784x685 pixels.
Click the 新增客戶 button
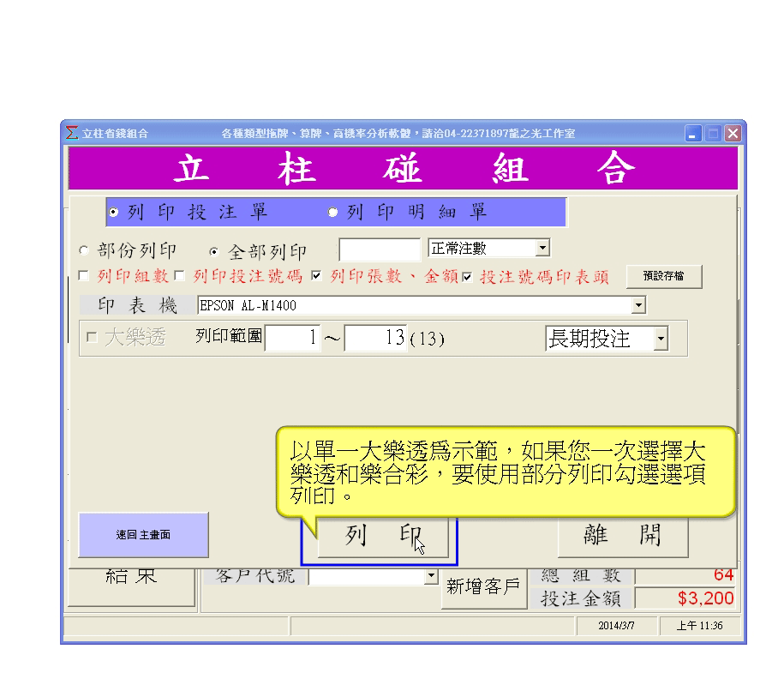click(483, 587)
